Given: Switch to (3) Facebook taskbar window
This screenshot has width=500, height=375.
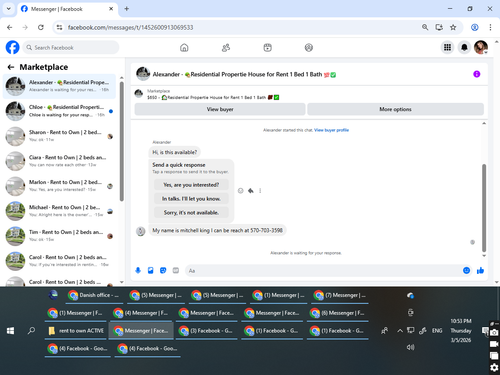Looking at the screenshot, I should 207,331.
